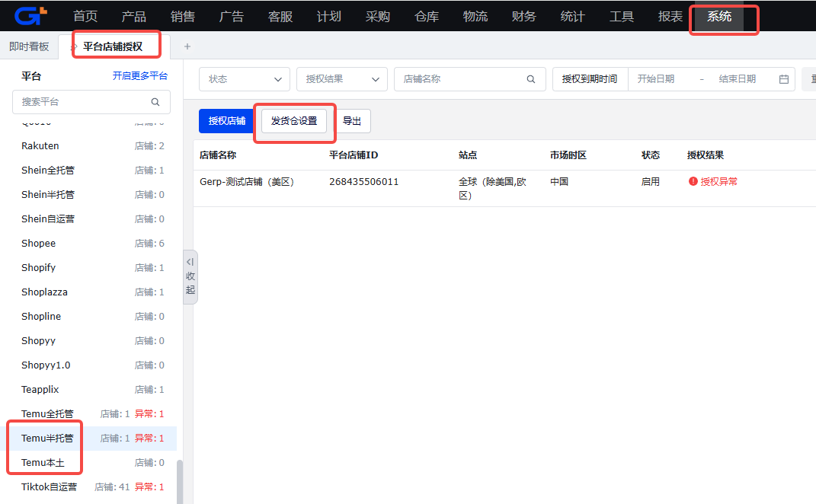Click the G+ logo icon
816x504 pixels.
pos(30,16)
